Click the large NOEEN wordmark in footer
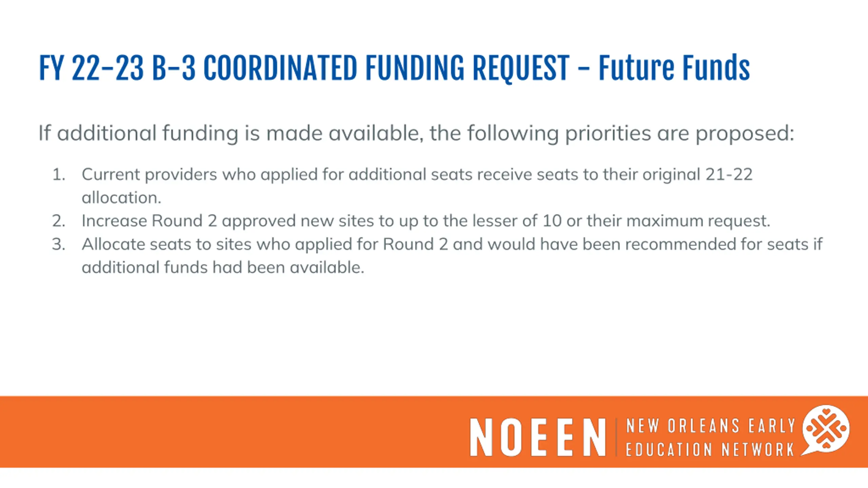This screenshot has height=488, width=868. 538,437
